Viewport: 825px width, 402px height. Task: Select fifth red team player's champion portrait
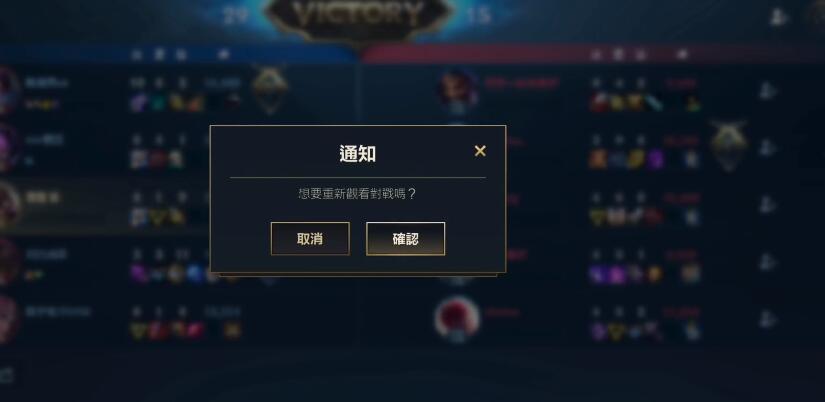(457, 318)
